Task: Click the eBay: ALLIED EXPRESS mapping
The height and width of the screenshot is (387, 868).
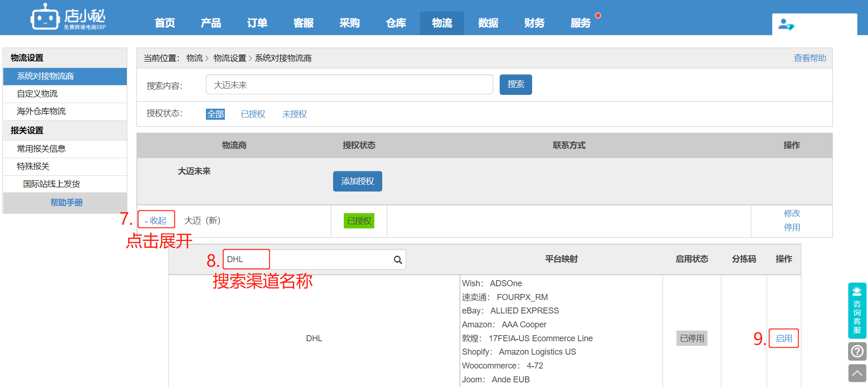Action: click(510, 311)
